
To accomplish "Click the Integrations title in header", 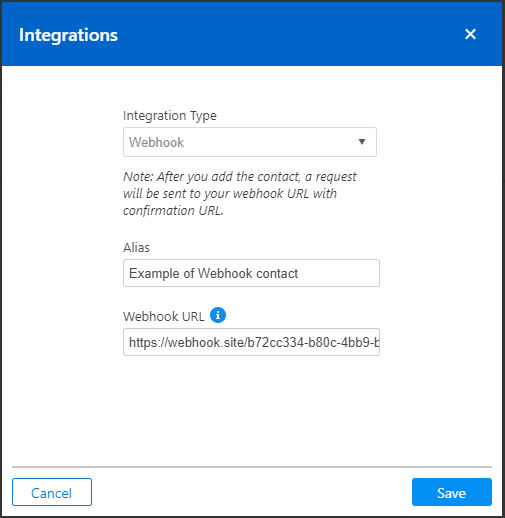I will (x=68, y=35).
